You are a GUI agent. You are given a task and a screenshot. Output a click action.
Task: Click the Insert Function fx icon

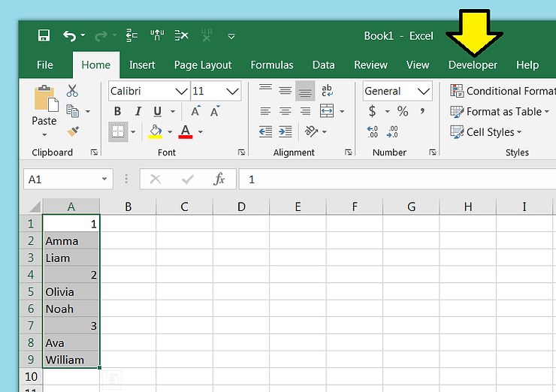pos(219,179)
